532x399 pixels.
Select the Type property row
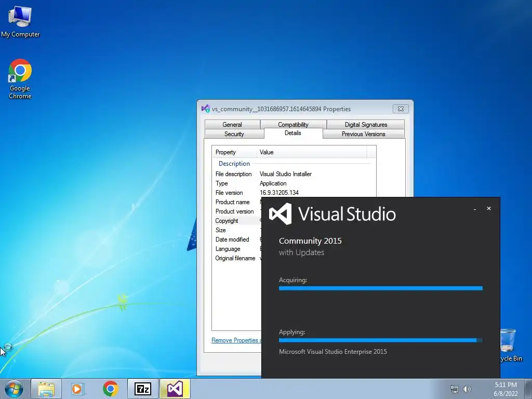pyautogui.click(x=294, y=183)
